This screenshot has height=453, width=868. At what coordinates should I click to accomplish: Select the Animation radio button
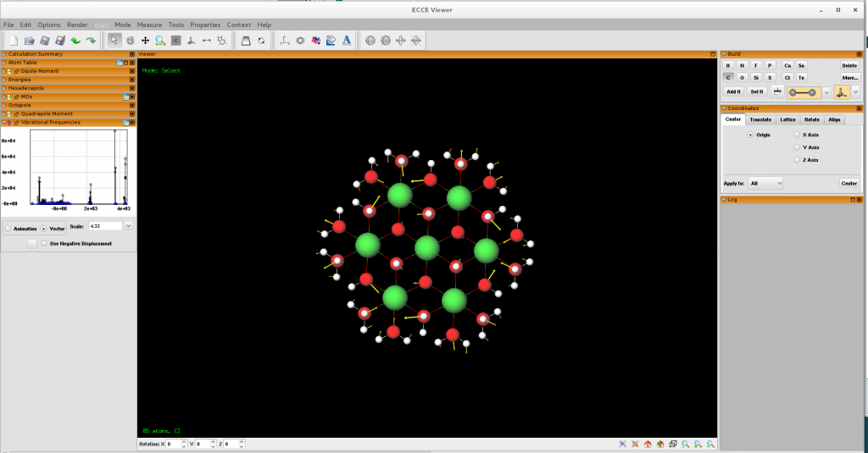pos(8,228)
